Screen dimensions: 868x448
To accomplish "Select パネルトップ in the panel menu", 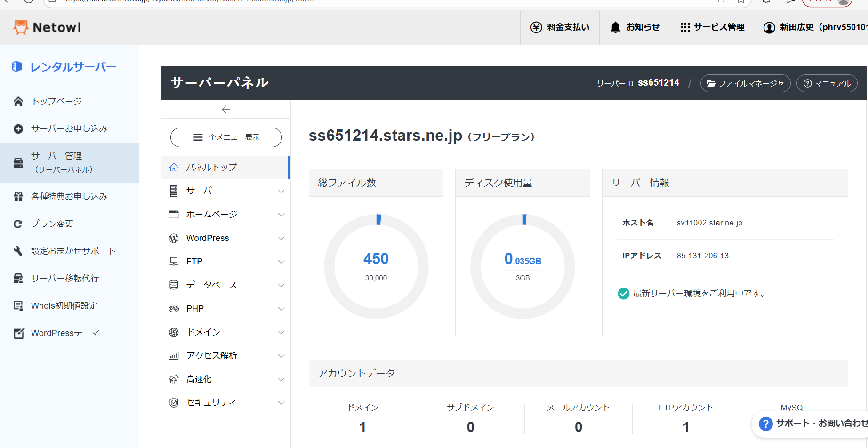I will coord(226,168).
